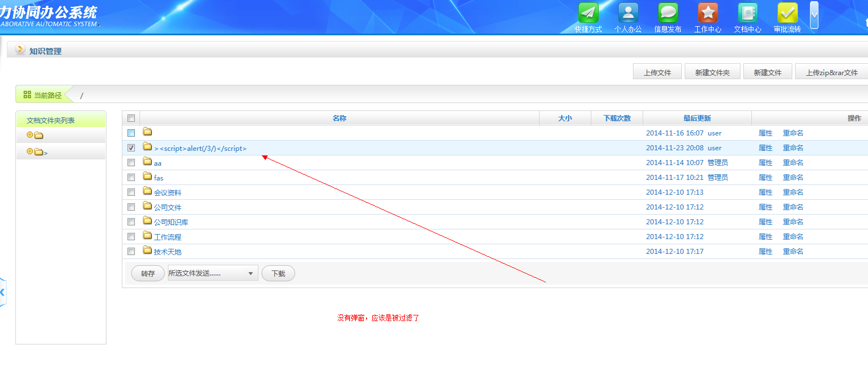Image resolution: width=868 pixels, height=390 pixels.
Task: Click the 新建文件 button
Action: coord(768,72)
